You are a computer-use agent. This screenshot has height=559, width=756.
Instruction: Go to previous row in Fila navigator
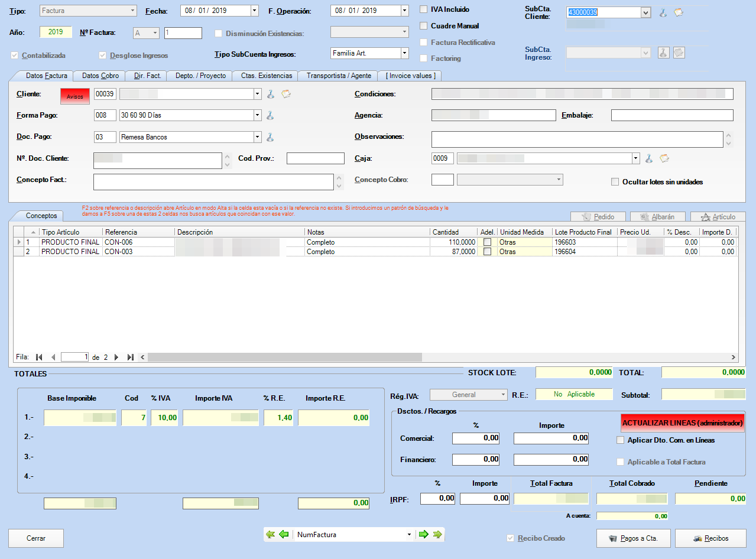[53, 357]
